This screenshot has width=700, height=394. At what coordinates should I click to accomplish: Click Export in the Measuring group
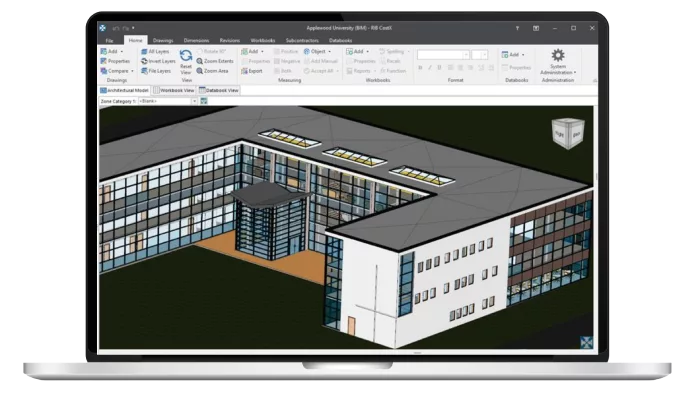(252, 71)
